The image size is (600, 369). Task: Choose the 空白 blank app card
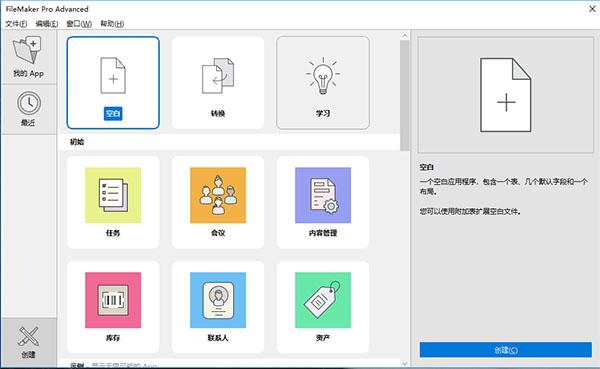click(113, 83)
